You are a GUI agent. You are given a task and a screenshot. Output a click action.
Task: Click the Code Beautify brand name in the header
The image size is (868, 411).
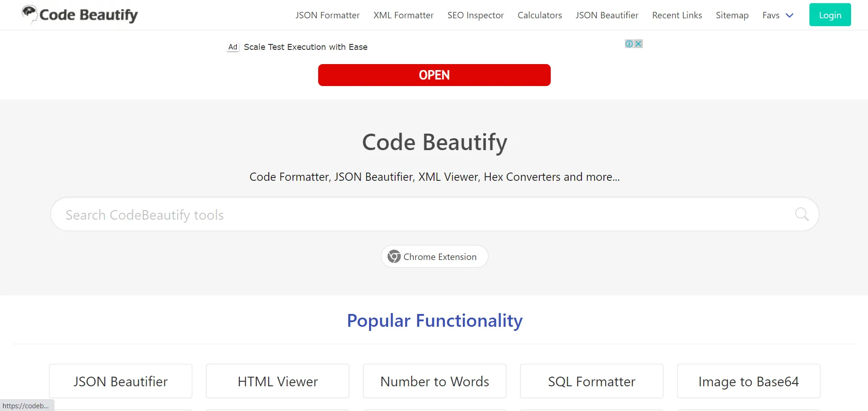tap(89, 15)
